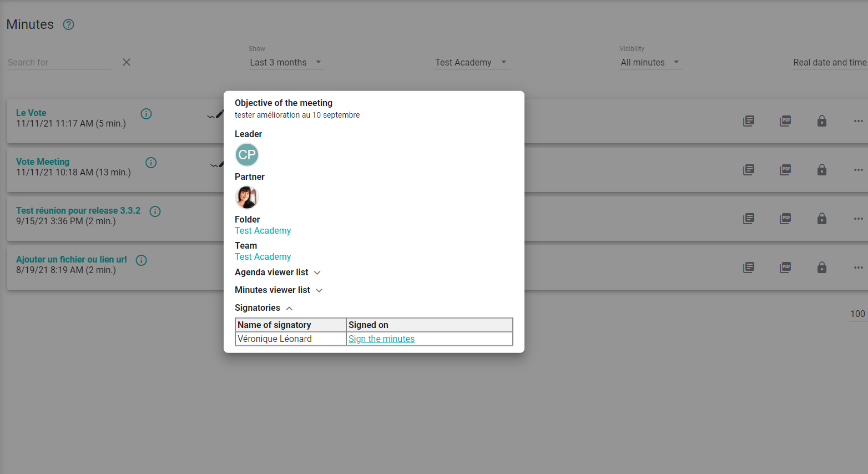Click the Search for input field
The height and width of the screenshot is (474, 868).
point(59,62)
